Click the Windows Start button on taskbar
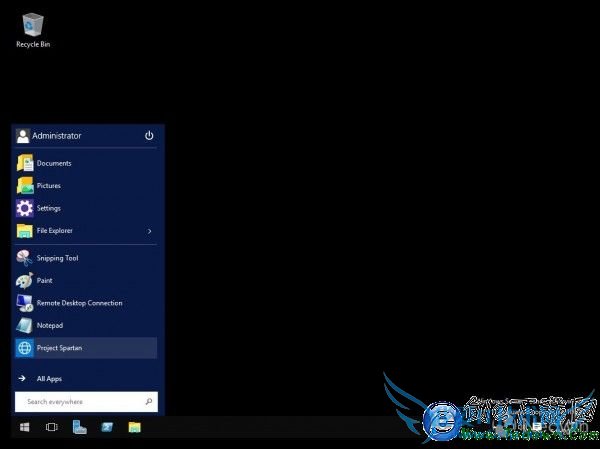This screenshot has width=600, height=449. click(x=25, y=427)
